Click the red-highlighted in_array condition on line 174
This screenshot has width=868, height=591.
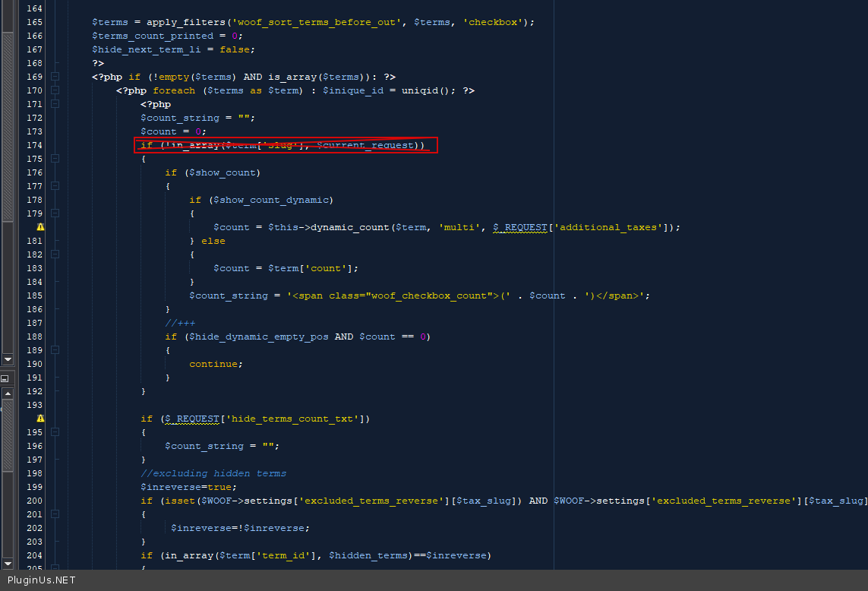(x=286, y=145)
